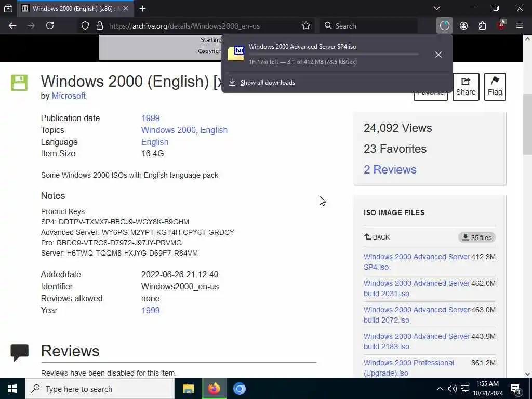
Task: Download Windows 2000 Advanced Server build 2183.iso
Action: tap(417, 341)
